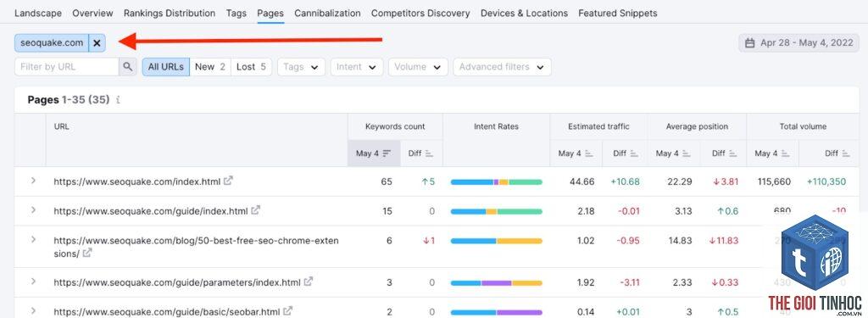Sort by Keywords count May 4 column
The image size is (868, 318).
tap(374, 153)
